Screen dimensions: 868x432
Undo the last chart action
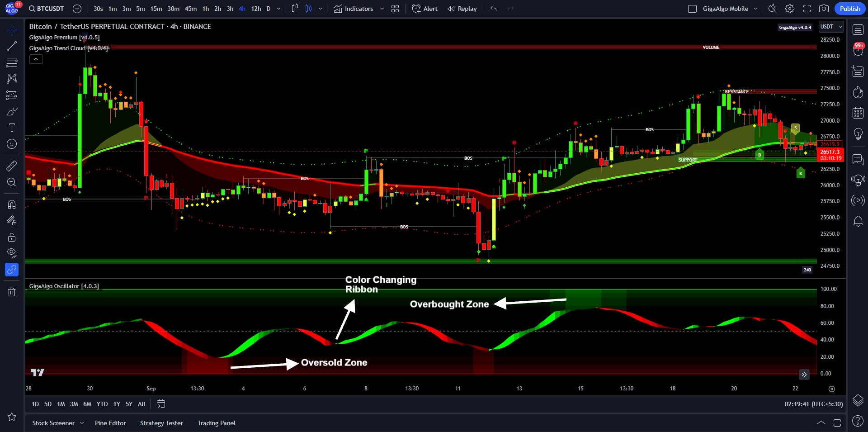[493, 9]
